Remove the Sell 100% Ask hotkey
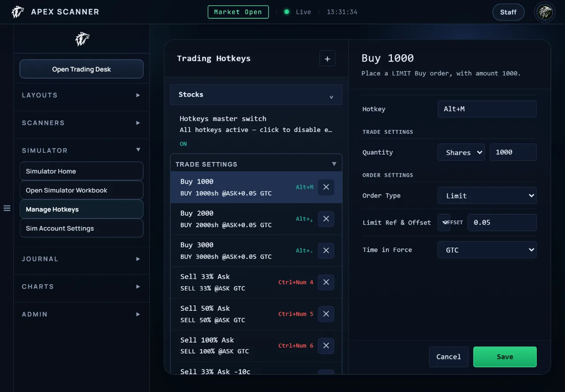This screenshot has width=565, height=392. (326, 346)
